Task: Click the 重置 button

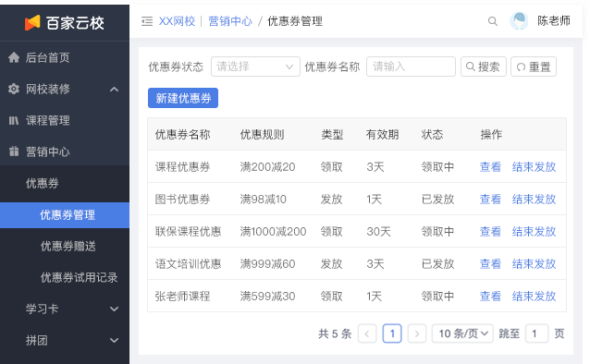Action: point(534,67)
